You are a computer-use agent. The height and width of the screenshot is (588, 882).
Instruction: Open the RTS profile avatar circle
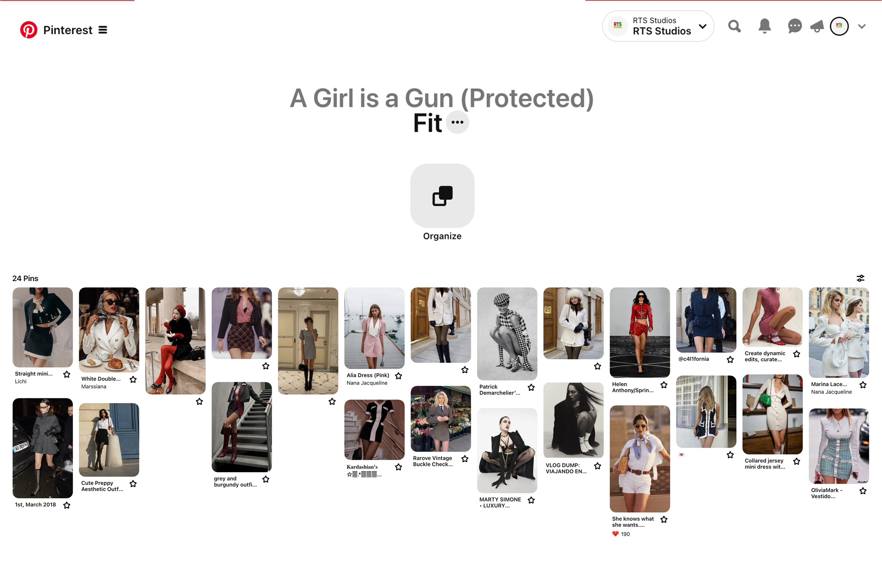pos(839,26)
